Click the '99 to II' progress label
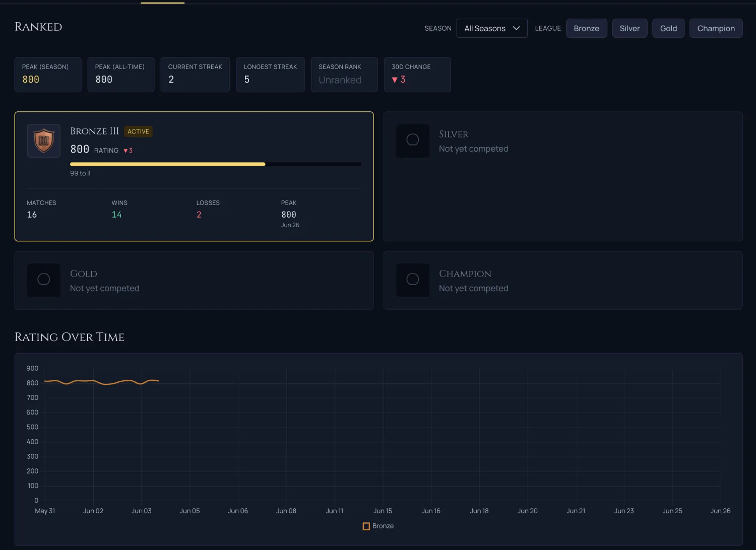Screen dimensions: 756x550 (80, 173)
